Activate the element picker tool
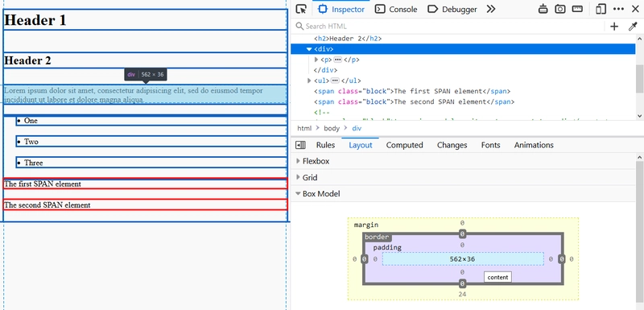Screen dimensions: 644x310 (301, 9)
